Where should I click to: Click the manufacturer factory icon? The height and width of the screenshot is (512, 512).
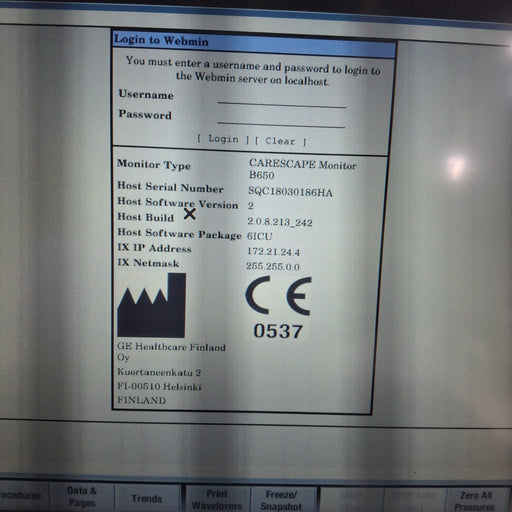click(x=152, y=305)
